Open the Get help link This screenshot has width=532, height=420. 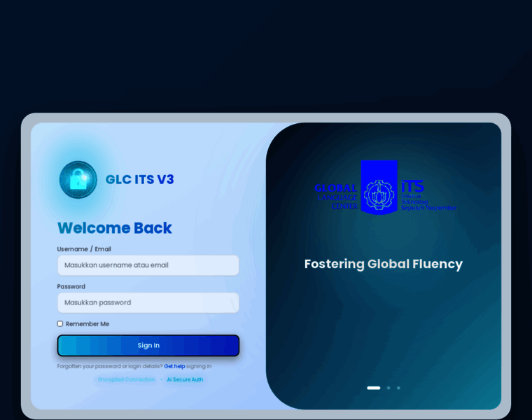pyautogui.click(x=174, y=366)
